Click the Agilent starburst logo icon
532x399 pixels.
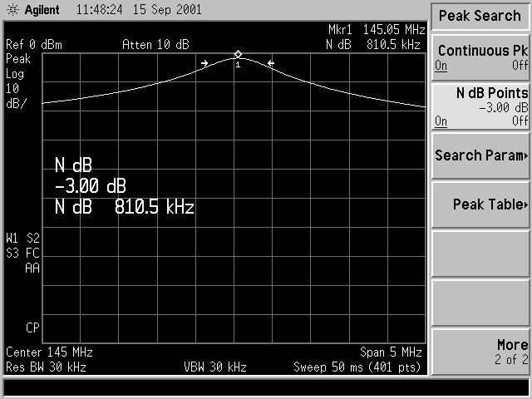coord(13,10)
